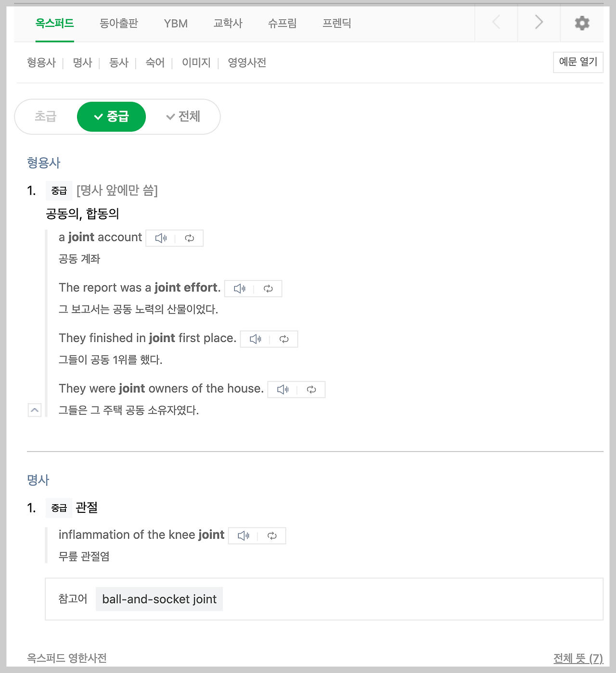Click the next dictionary arrow
Image resolution: width=616 pixels, height=673 pixels.
click(x=539, y=23)
